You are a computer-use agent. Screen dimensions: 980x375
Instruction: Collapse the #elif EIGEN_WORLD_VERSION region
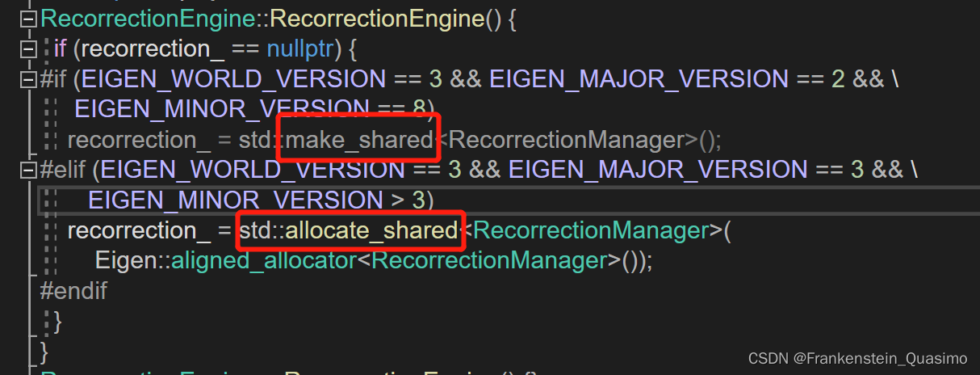tap(29, 170)
